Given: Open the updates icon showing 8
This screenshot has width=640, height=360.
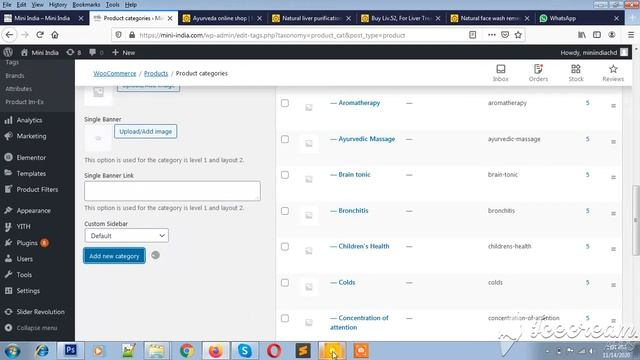Looking at the screenshot, I should (73, 52).
